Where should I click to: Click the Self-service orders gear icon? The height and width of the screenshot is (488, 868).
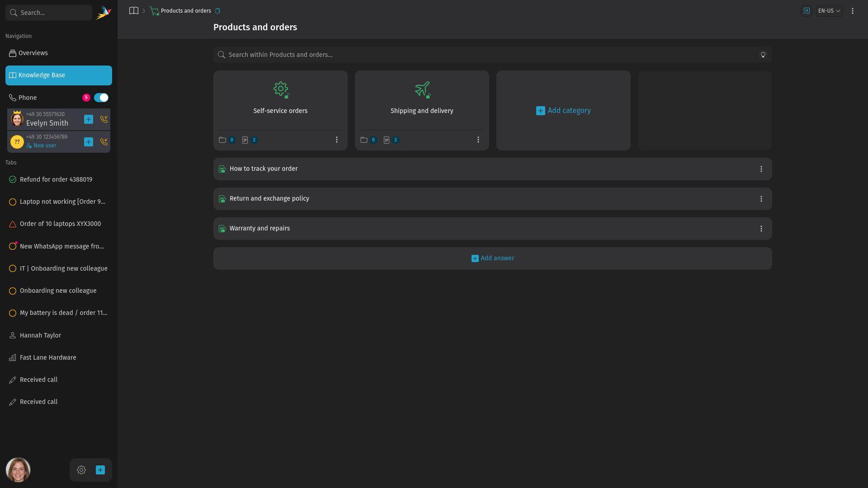pyautogui.click(x=281, y=89)
